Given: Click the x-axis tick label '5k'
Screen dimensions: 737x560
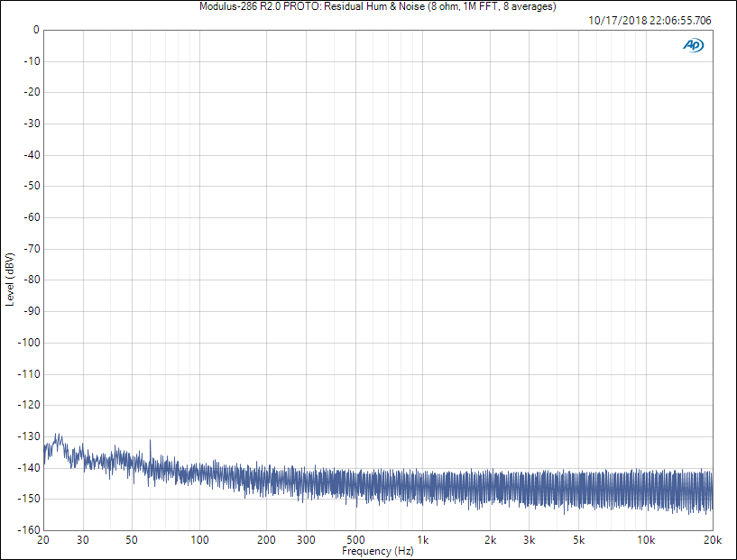Looking at the screenshot, I should (578, 540).
